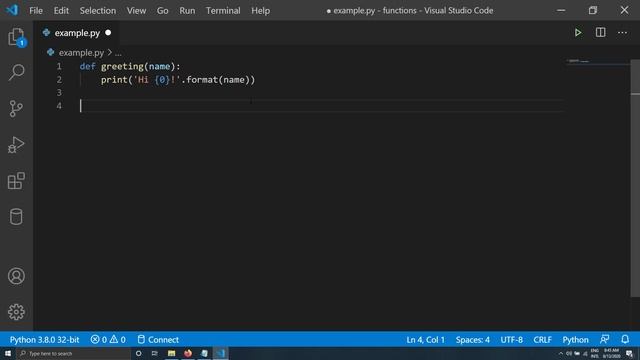
Task: Click Connect database status item
Action: pos(158,340)
